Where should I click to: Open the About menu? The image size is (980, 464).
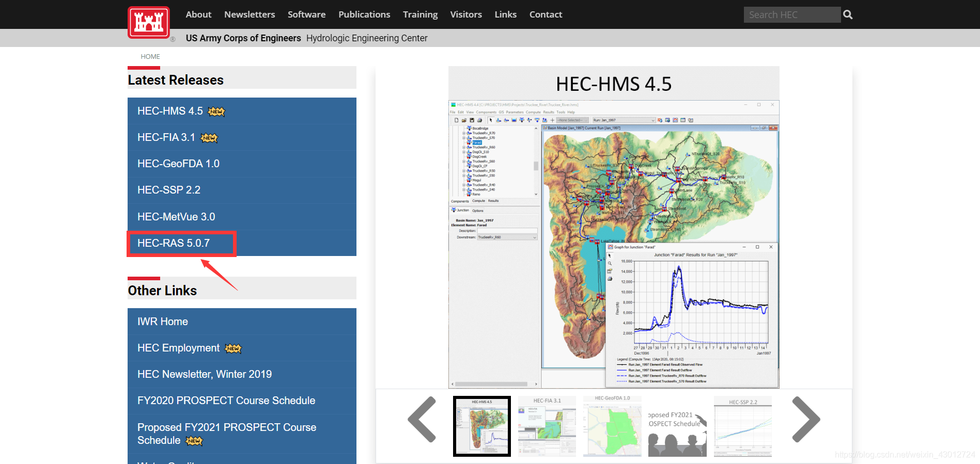click(198, 14)
